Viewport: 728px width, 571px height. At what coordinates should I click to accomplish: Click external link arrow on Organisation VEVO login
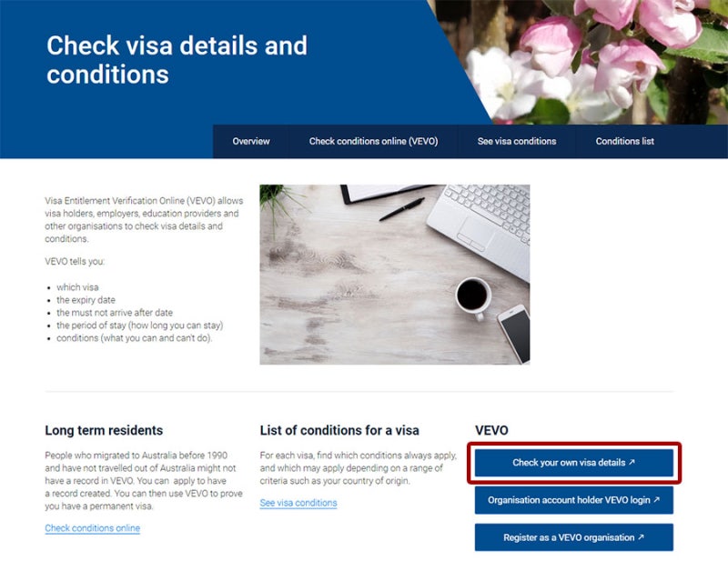point(656,499)
